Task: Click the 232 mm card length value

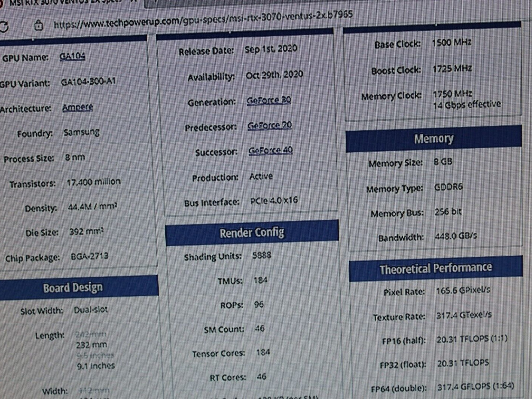Action: point(91,345)
